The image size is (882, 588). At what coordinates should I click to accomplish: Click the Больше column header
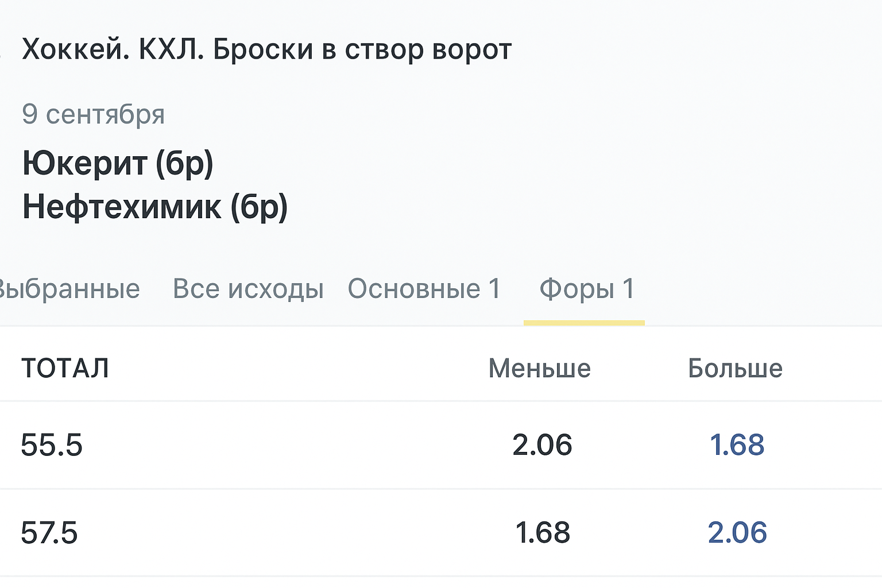tap(735, 369)
